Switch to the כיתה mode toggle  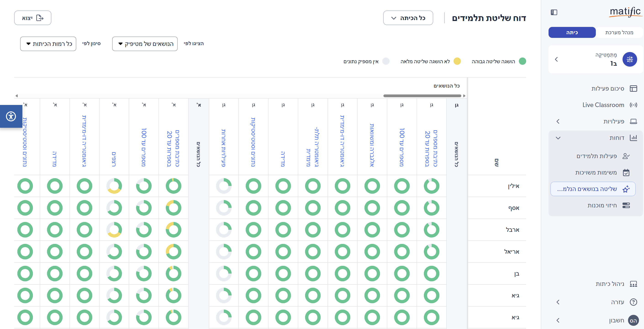(x=572, y=32)
